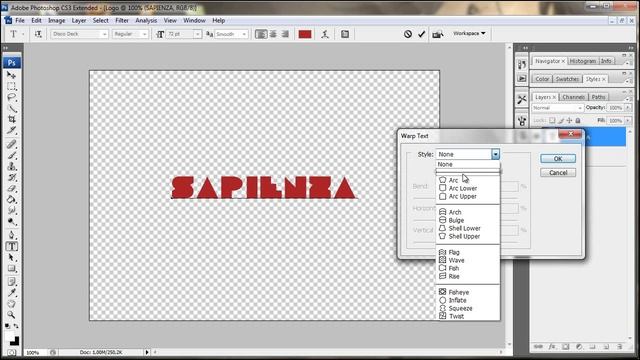
Task: Open Go to Bridge icon
Action: pos(438,34)
